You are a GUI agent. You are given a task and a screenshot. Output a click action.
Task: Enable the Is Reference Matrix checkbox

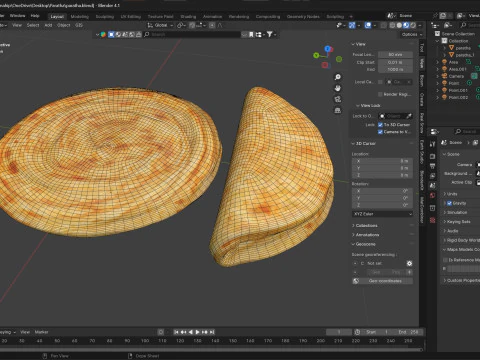coord(445,260)
